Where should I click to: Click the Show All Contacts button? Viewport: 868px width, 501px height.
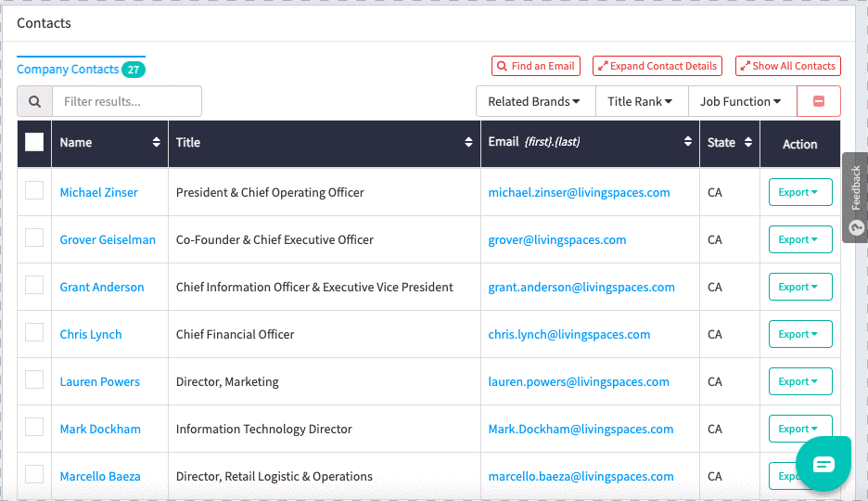tap(787, 66)
